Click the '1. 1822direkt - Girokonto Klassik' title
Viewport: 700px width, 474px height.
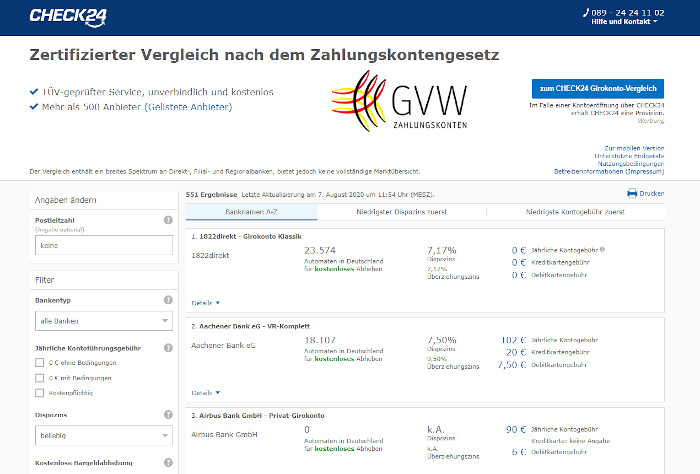(x=246, y=237)
